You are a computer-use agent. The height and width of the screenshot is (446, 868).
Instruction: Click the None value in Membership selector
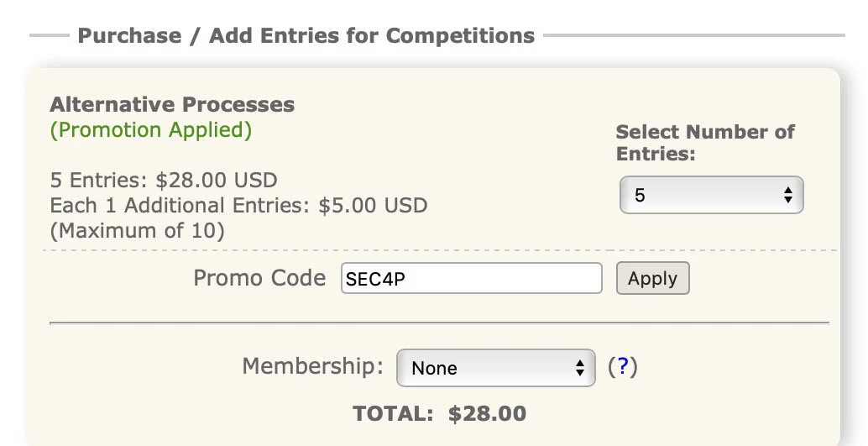point(435,369)
